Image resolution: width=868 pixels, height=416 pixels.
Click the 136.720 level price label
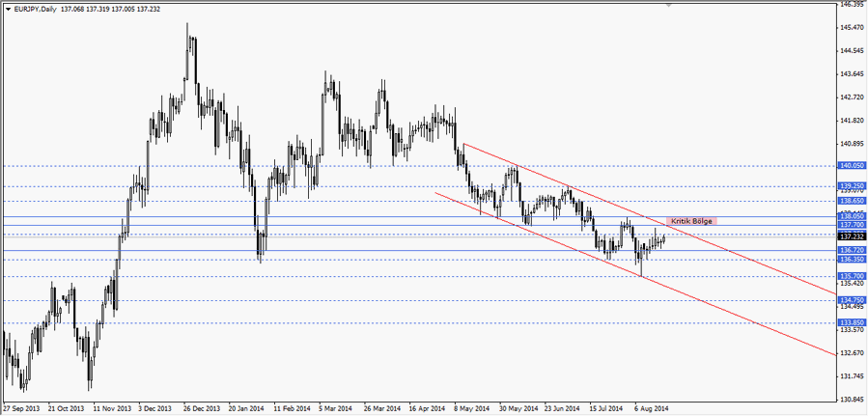point(851,250)
